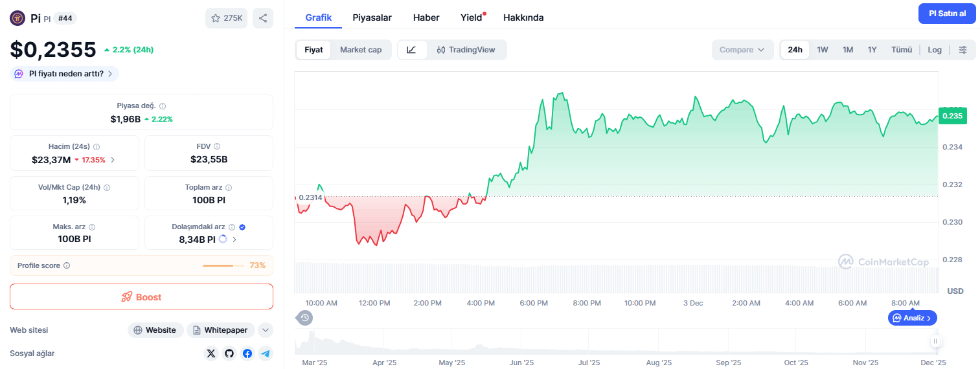This screenshot has width=980, height=369.
Task: Open the Haber tab
Action: 426,17
